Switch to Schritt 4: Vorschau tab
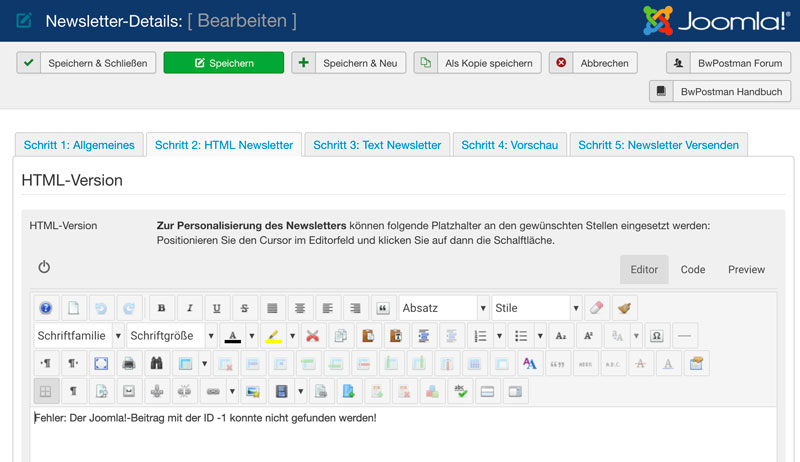The width and height of the screenshot is (800, 462). coord(509,145)
